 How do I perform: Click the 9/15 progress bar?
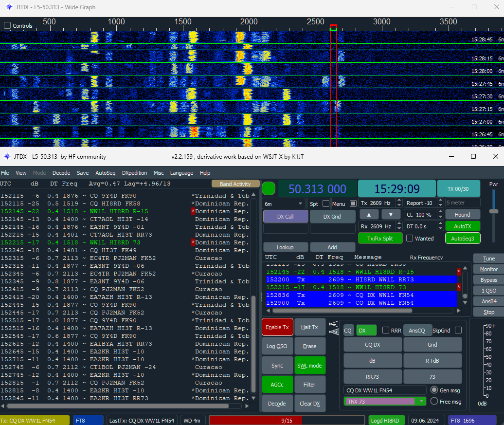[x=287, y=421]
